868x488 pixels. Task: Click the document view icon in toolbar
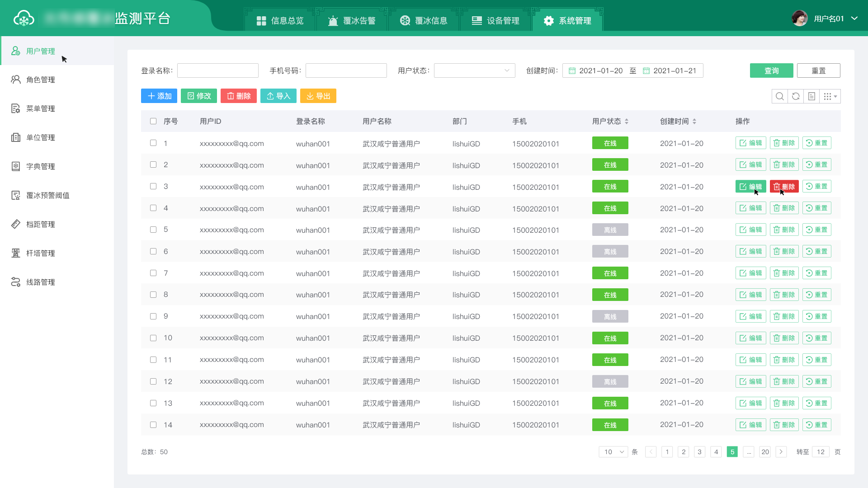coord(812,96)
